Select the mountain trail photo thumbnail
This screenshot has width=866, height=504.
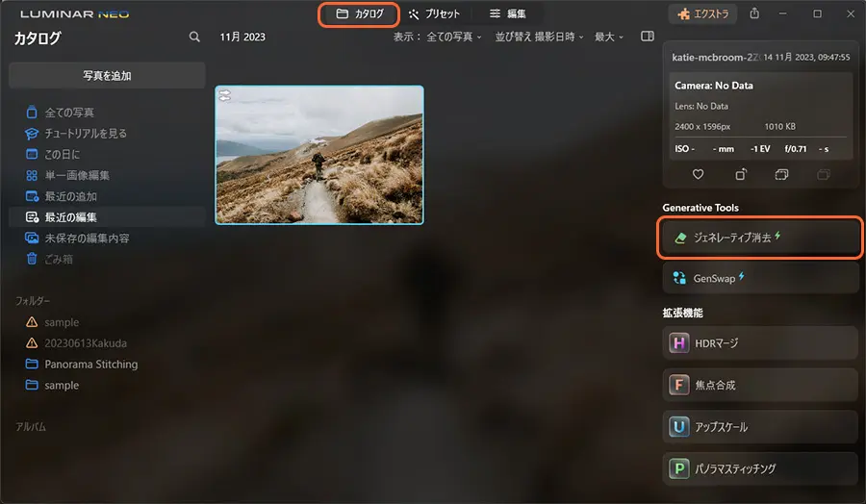tap(319, 155)
